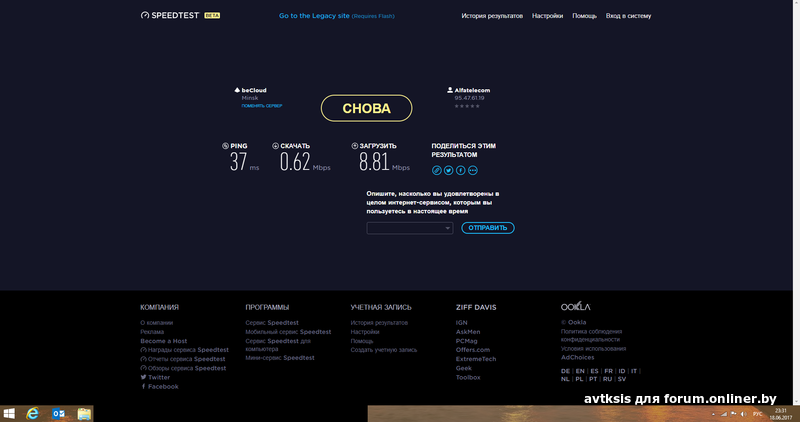Open Сервис Speedtest footer link

(x=272, y=322)
